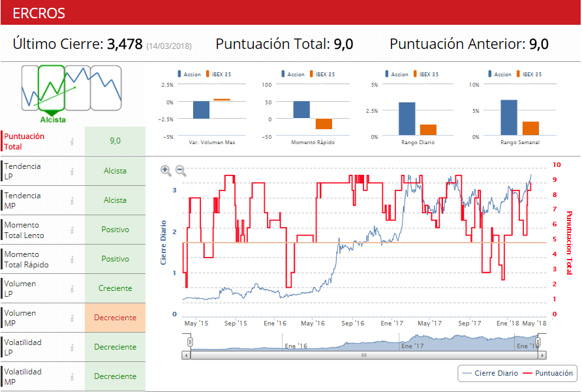The width and height of the screenshot is (582, 392).
Task: Click Ene '17 label in the navigator
Action: click(412, 346)
